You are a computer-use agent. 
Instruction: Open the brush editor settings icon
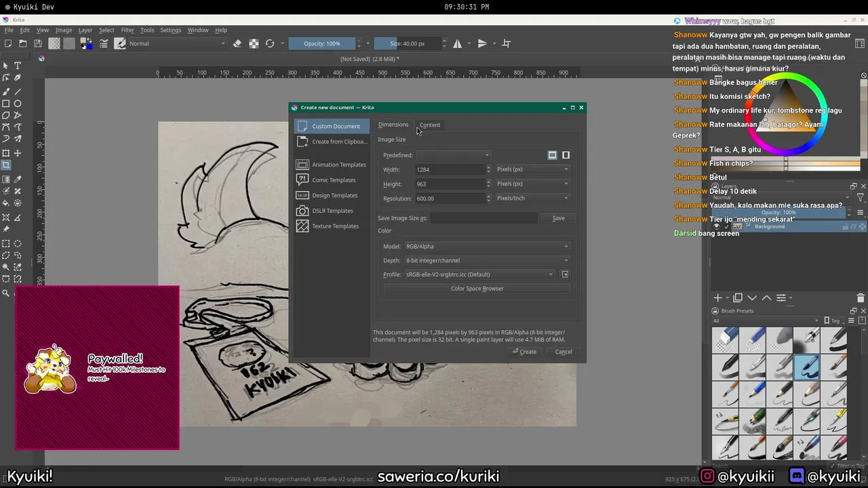(104, 43)
